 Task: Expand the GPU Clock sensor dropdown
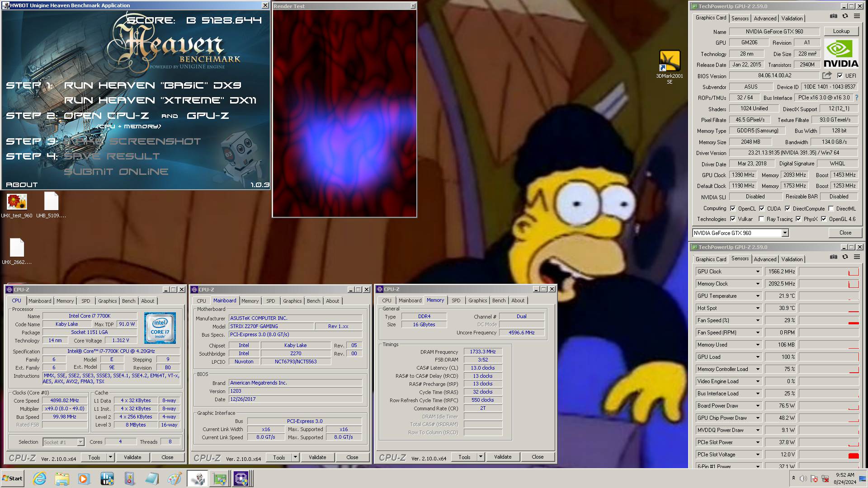[x=758, y=272]
